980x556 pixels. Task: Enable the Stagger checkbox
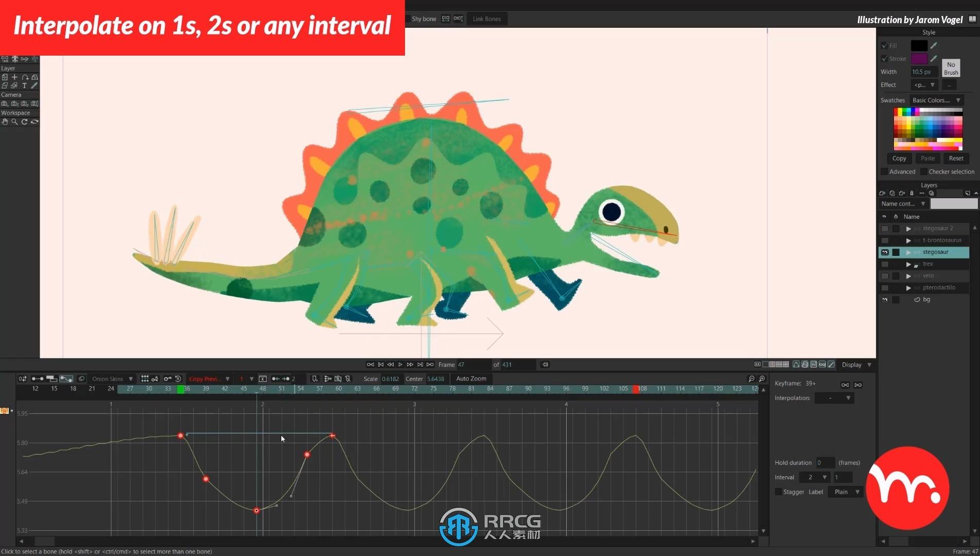(778, 492)
